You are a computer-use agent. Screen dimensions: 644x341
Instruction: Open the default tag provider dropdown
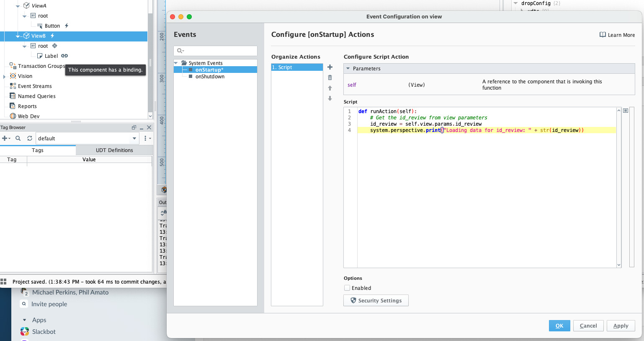point(134,138)
